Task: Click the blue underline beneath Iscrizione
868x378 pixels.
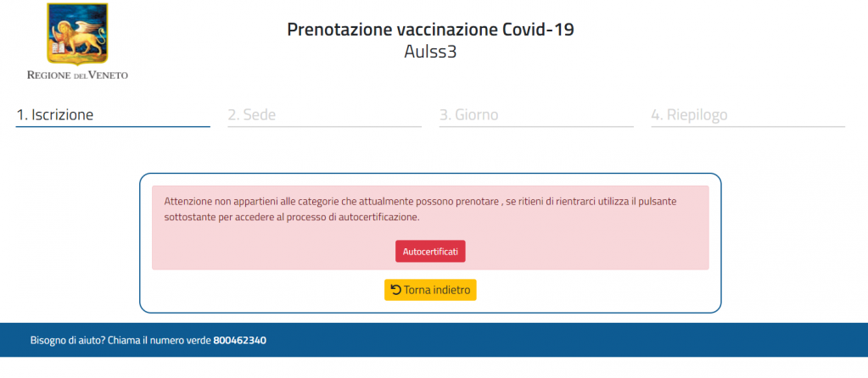Action: tap(113, 126)
